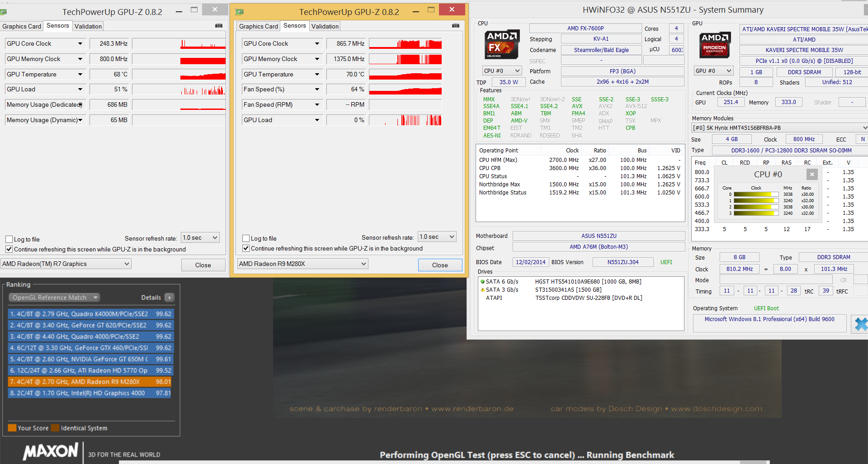The image size is (868, 464).
Task: Click the AMD FX-7600P CPU name field
Action: [585, 28]
